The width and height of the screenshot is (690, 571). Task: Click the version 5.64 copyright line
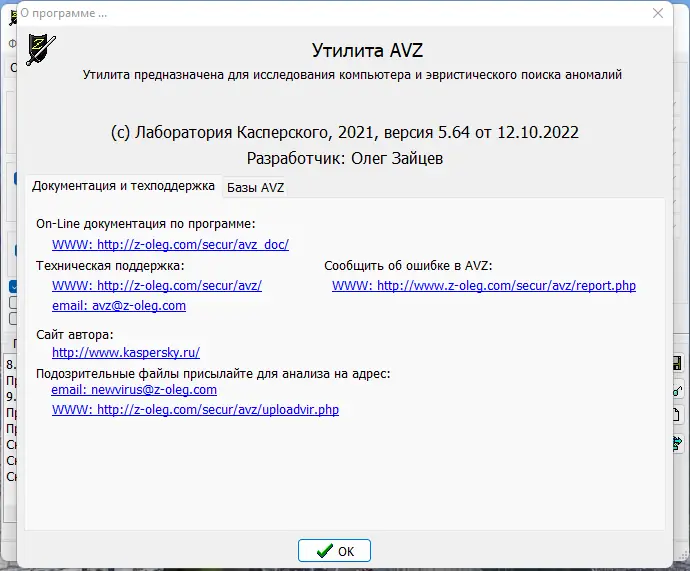[345, 132]
